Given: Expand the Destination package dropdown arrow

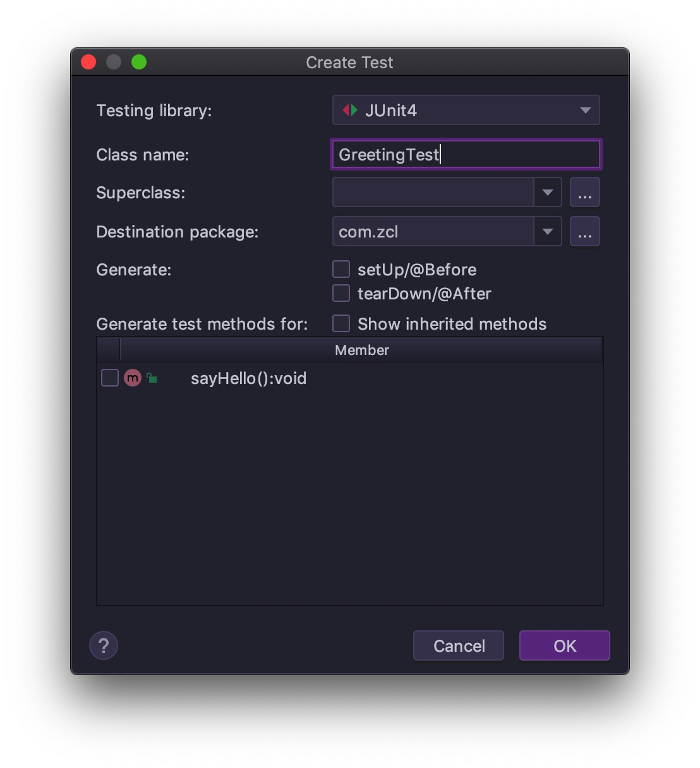Looking at the screenshot, I should (x=547, y=232).
